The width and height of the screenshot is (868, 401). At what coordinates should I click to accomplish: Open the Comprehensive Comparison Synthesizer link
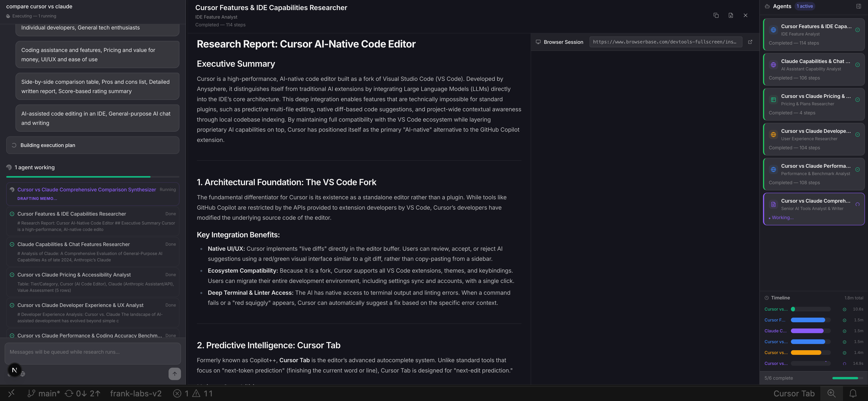tap(87, 190)
